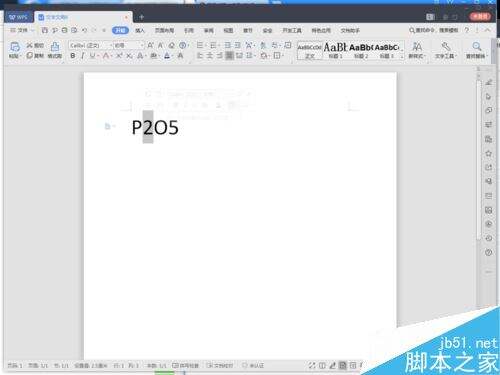Image resolution: width=500 pixels, height=375 pixels.
Task: Click the command search box
Action: point(434,30)
